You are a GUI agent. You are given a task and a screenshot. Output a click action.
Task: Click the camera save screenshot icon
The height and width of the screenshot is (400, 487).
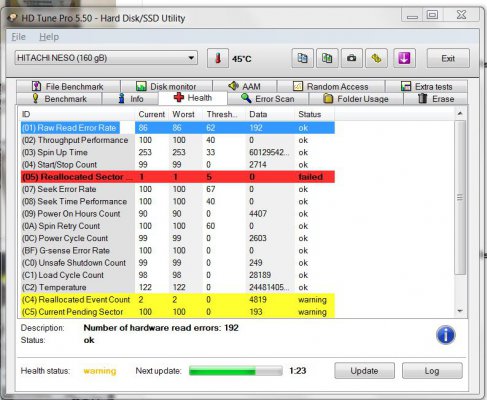pyautogui.click(x=352, y=58)
